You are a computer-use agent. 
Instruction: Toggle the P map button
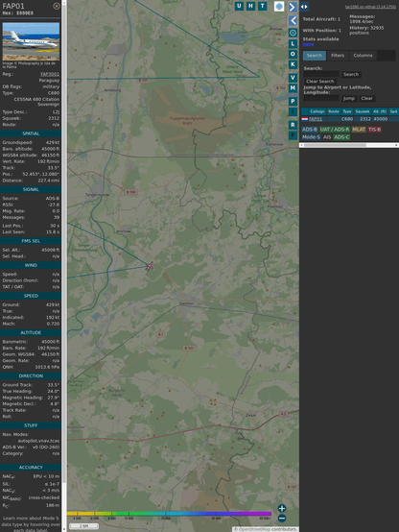[x=293, y=101]
